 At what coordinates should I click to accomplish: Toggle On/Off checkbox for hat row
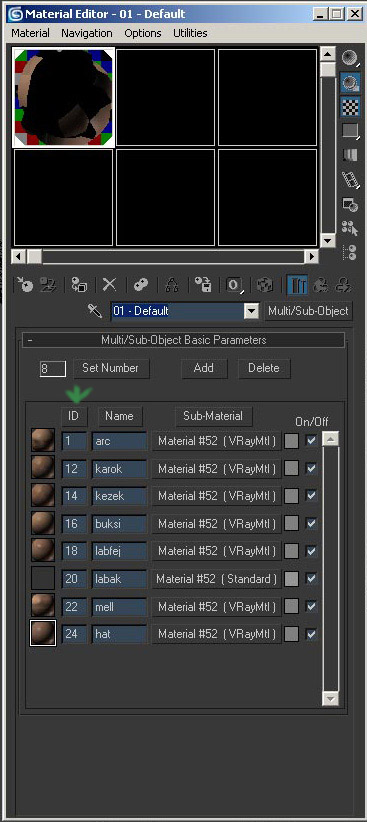click(x=311, y=634)
